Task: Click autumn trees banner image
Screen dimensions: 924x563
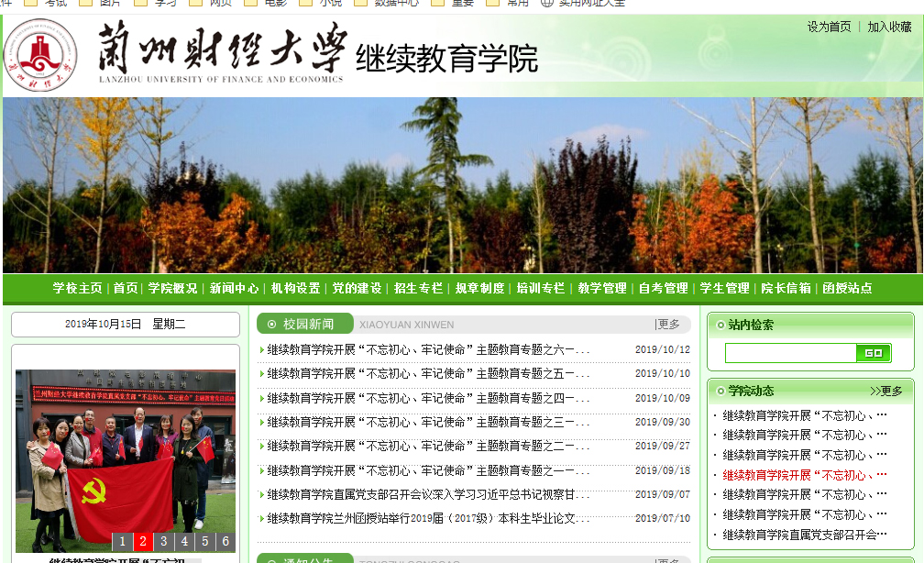Action: tap(462, 185)
